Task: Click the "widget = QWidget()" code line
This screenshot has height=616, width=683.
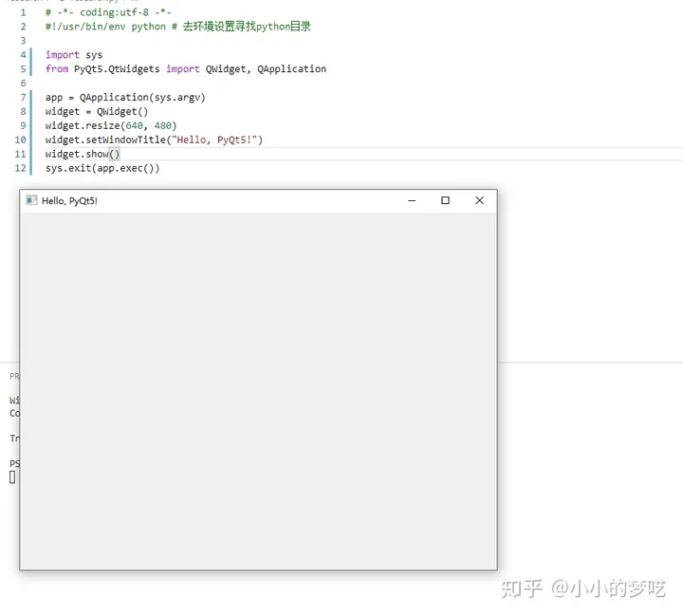Action: 97,112
